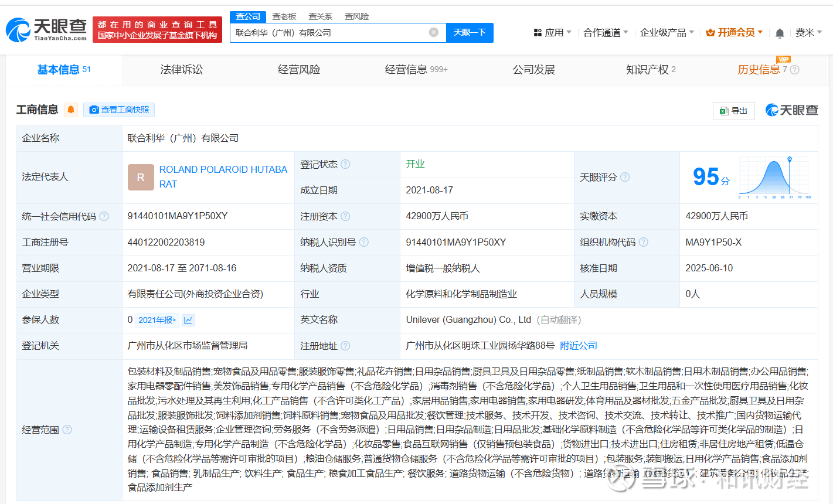833x504 pixels.
Task: Select the 查风险 search tab
Action: click(356, 16)
